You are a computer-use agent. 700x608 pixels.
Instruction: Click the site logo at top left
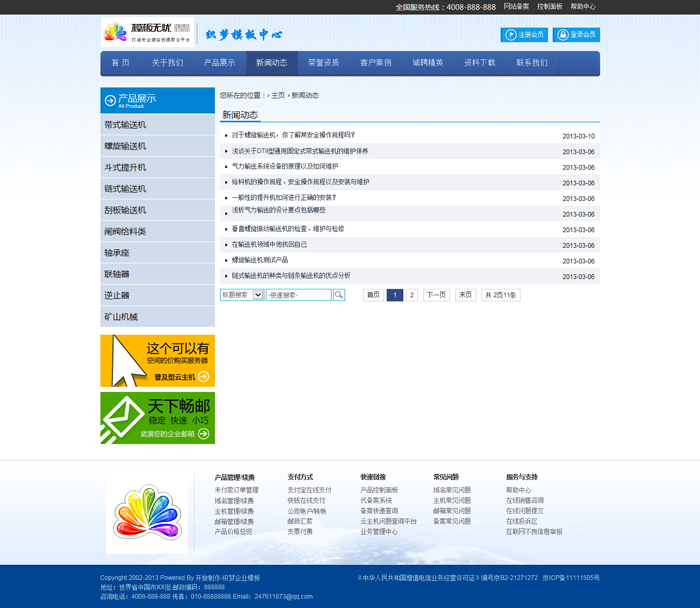(147, 32)
